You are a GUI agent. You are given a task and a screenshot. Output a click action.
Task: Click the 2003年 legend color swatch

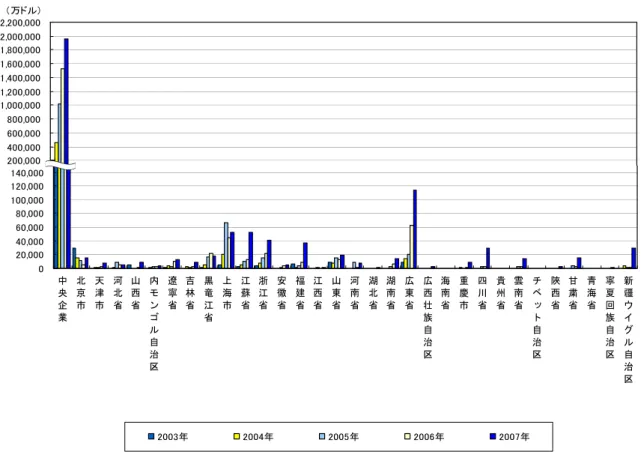click(x=151, y=437)
